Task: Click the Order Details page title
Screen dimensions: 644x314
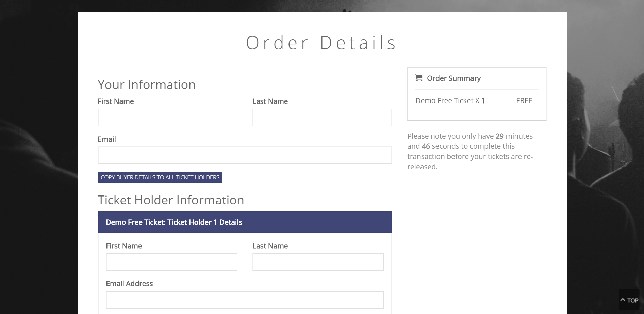Action: pos(321,43)
